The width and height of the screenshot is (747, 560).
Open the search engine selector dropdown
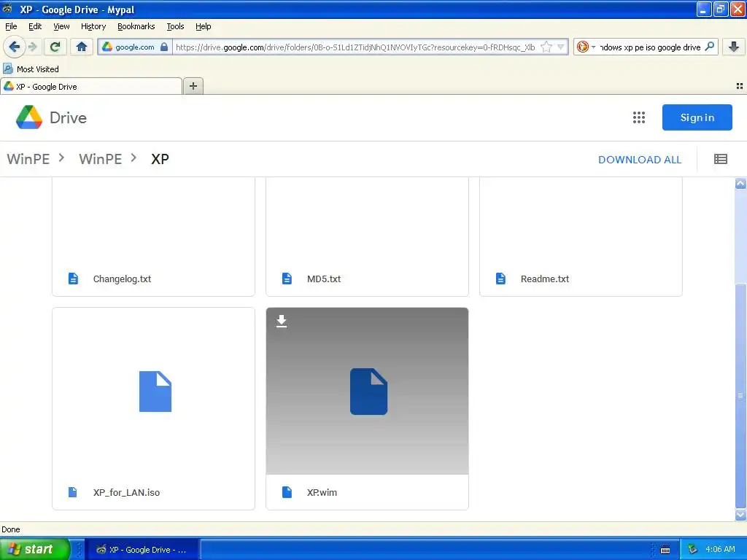pos(593,47)
